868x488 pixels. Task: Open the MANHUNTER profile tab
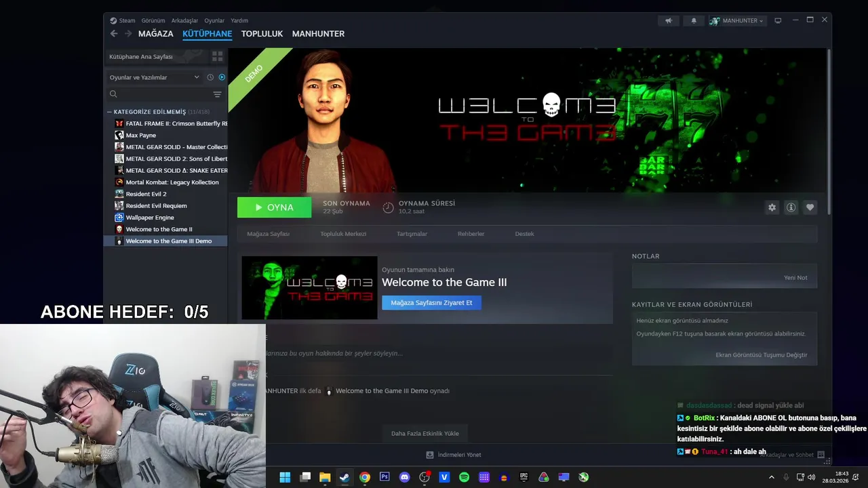pyautogui.click(x=318, y=34)
